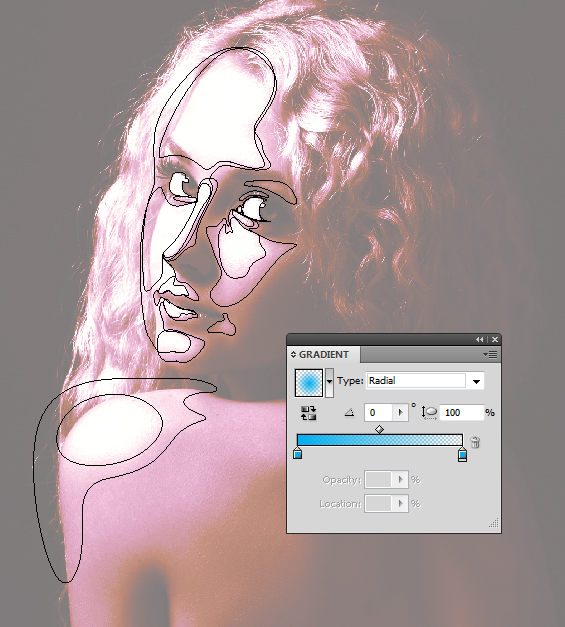
Task: Open the Gradient panel options menu
Action: tap(490, 355)
